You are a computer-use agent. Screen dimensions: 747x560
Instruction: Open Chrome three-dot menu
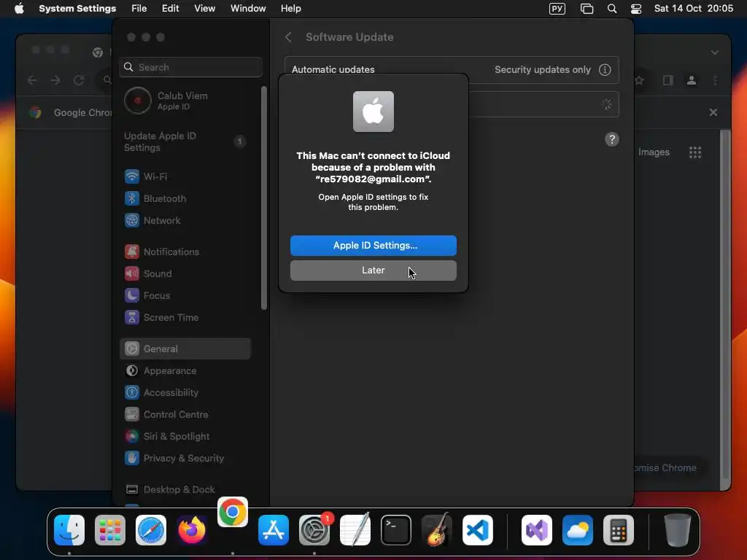point(715,80)
